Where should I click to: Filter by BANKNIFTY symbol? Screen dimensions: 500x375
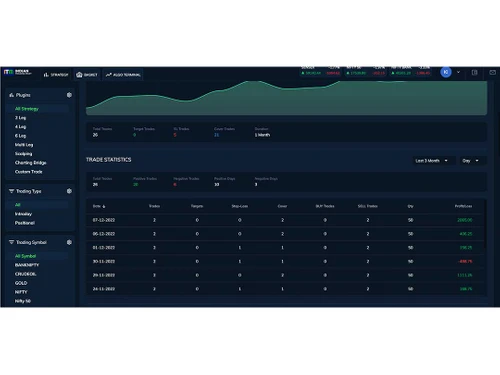point(27,265)
